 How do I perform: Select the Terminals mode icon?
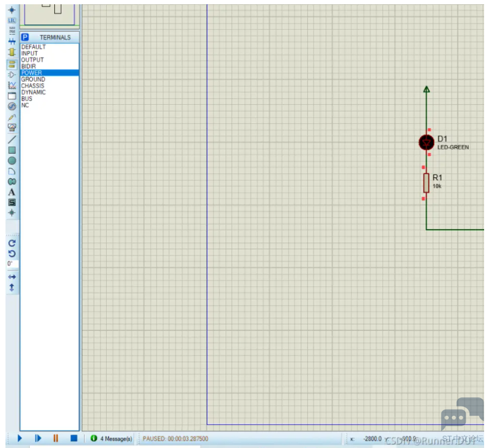(x=12, y=63)
